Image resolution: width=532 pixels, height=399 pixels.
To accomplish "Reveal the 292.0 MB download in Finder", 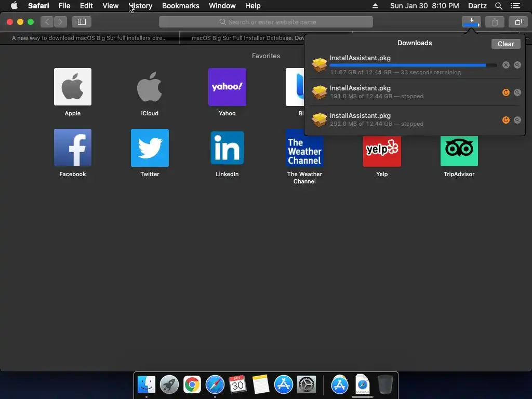I will [517, 120].
